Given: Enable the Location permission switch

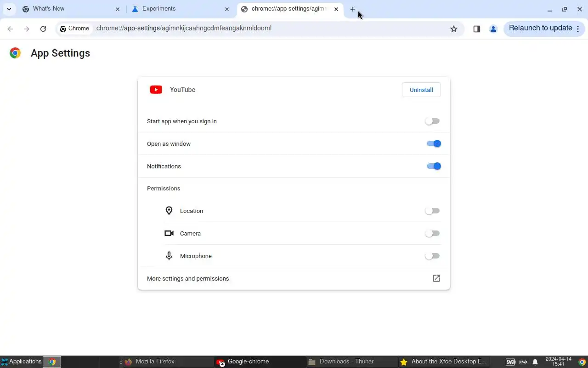Looking at the screenshot, I should coord(432,211).
